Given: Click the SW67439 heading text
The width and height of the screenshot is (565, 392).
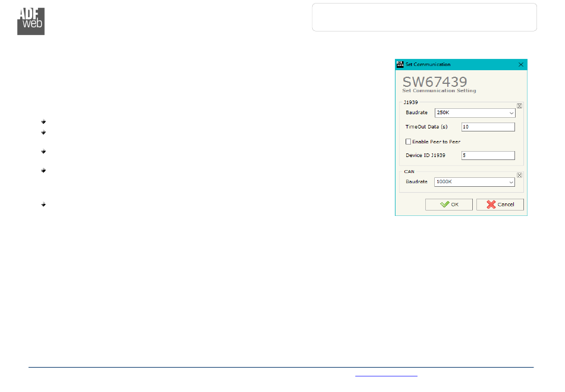Looking at the screenshot, I should click(435, 81).
